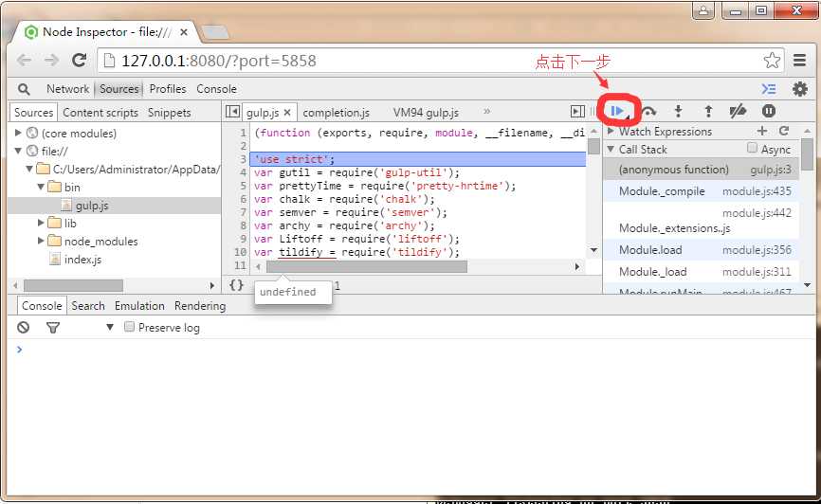
Task: Select the Module._compile call frame
Action: tap(702, 191)
